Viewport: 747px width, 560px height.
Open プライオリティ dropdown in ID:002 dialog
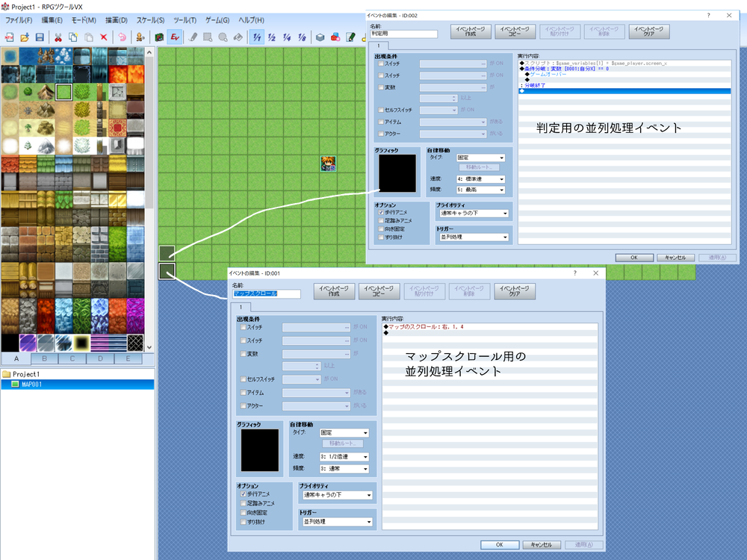point(474,214)
